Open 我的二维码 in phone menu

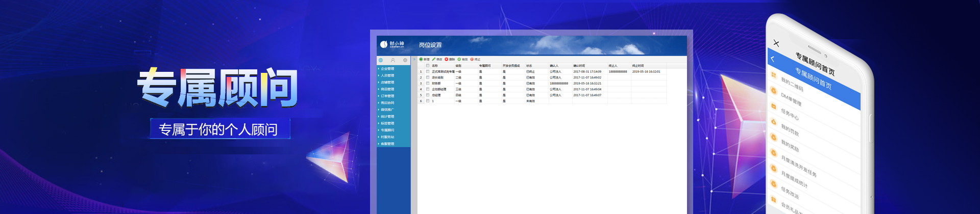click(792, 85)
